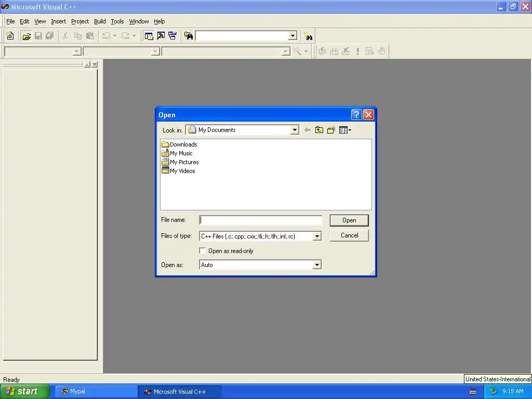Click the File name text field
The width and height of the screenshot is (532, 399).
[x=261, y=220]
